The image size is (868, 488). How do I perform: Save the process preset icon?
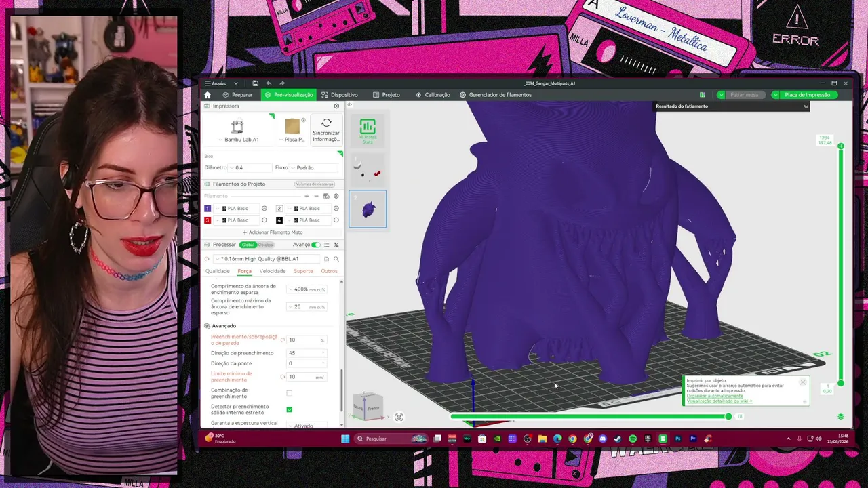pyautogui.click(x=326, y=259)
